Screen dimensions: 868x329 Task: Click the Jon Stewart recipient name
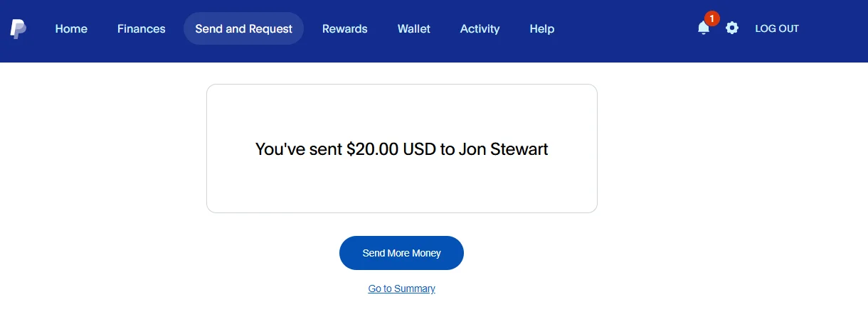click(x=504, y=149)
